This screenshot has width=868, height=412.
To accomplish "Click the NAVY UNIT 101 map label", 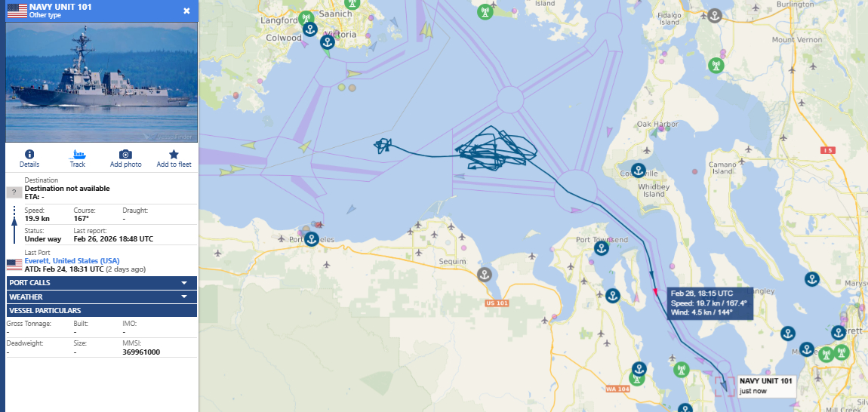I will (x=765, y=381).
